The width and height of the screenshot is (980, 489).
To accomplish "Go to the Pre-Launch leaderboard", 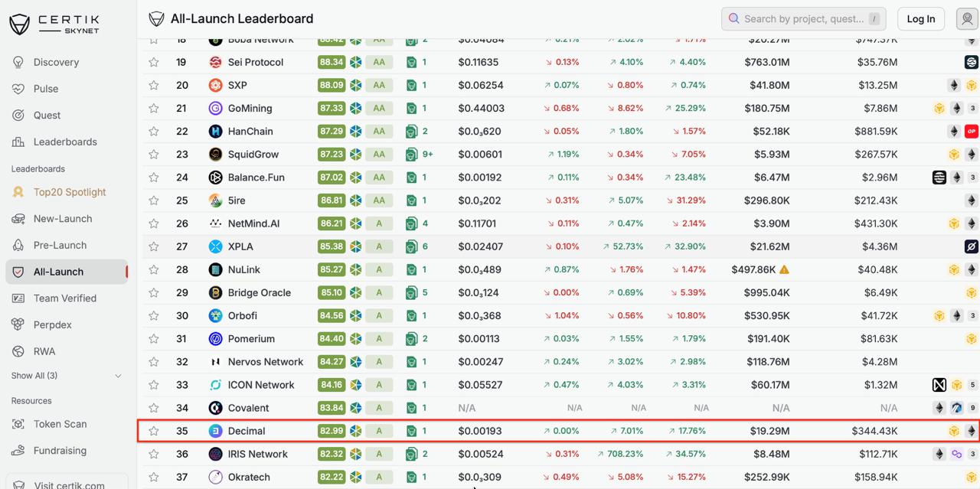I will [x=60, y=245].
